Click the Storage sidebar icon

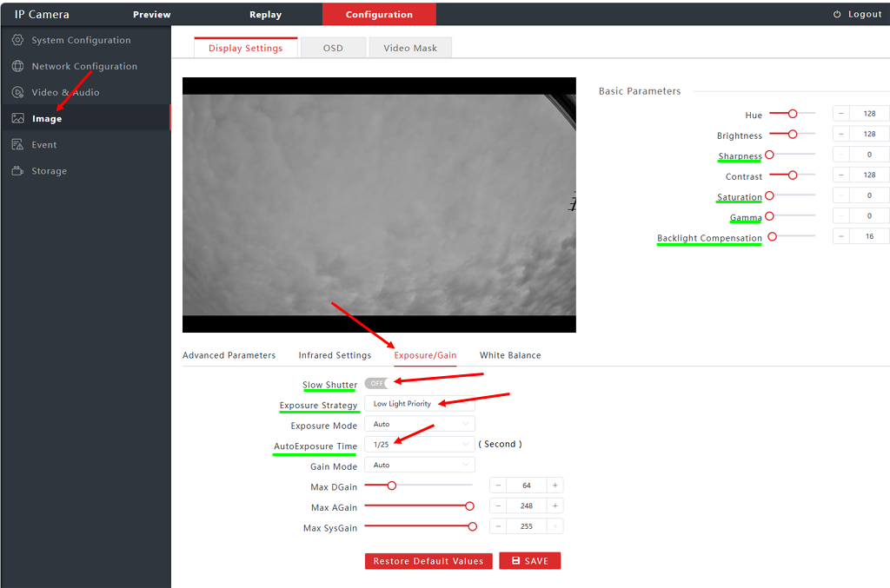(17, 170)
